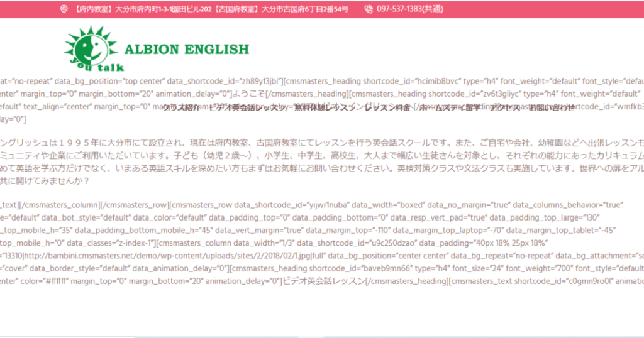Select the 無料体験レッスン menu item

pyautogui.click(x=325, y=107)
